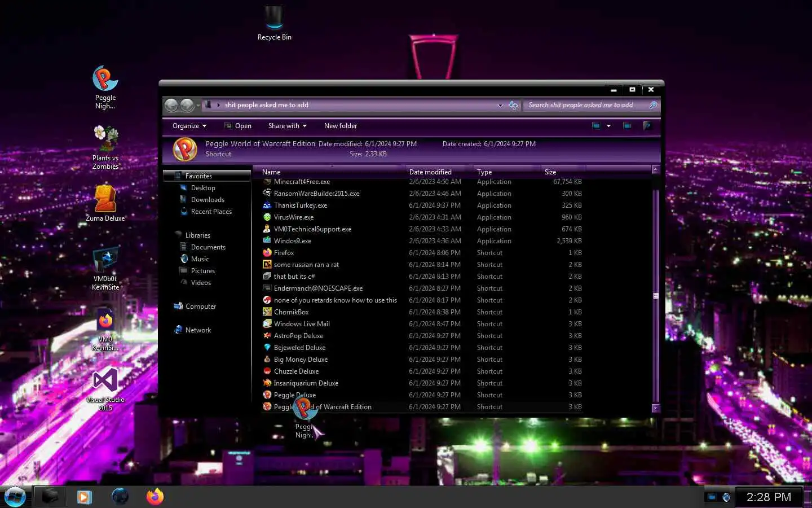
Task: Expand the address bar path chevron
Action: click(x=218, y=105)
